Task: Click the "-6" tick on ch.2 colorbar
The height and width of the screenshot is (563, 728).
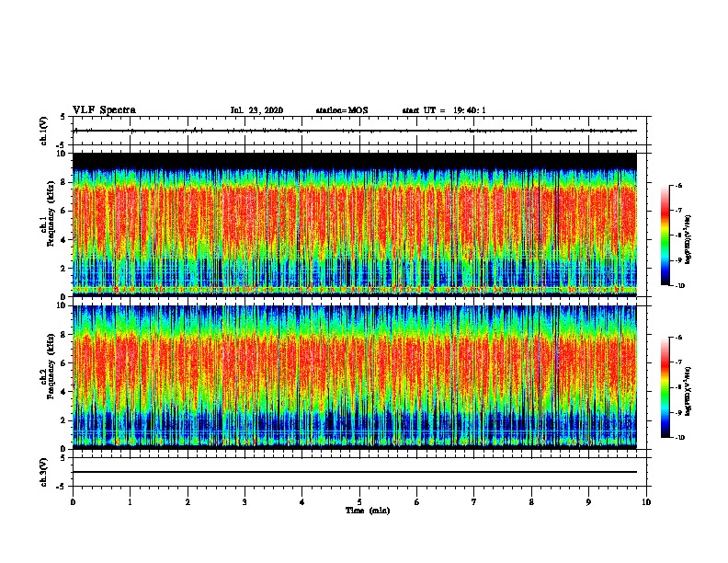Action: click(x=678, y=338)
